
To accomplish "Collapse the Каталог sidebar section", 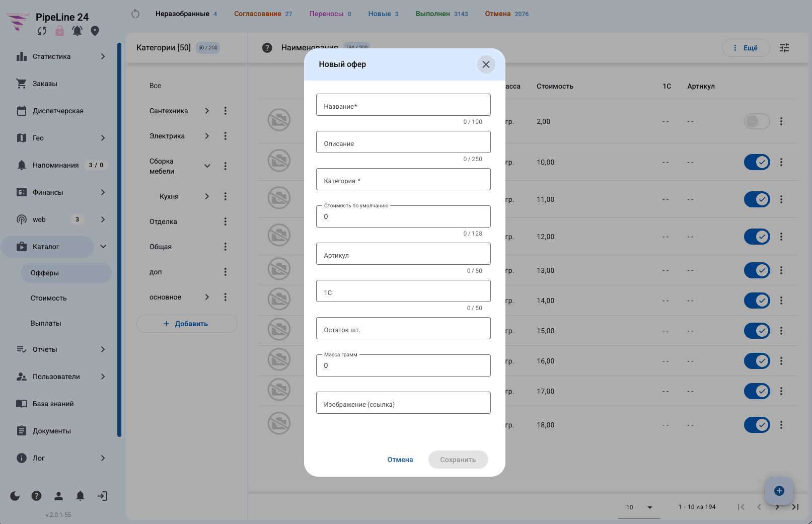I will [103, 247].
